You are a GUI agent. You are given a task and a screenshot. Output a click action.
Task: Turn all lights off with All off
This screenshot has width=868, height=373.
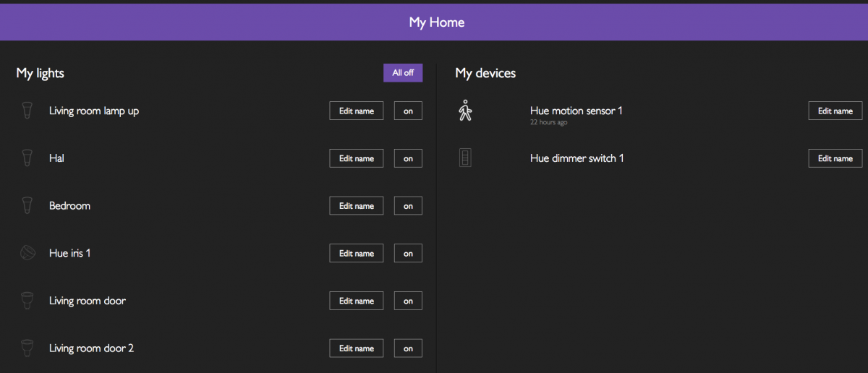[403, 73]
